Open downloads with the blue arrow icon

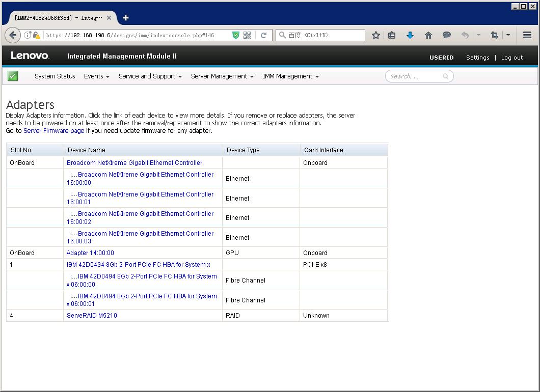tap(410, 35)
